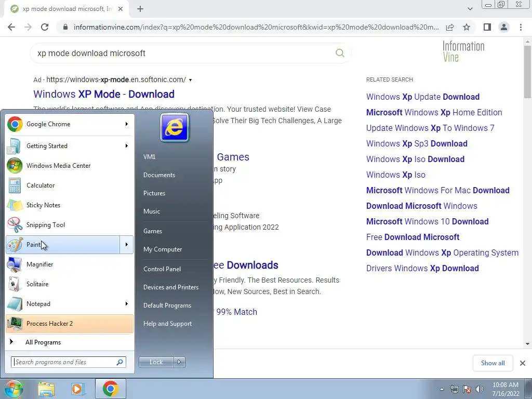This screenshot has height=399, width=532.
Task: Expand Google Chrome jump list arrow
Action: click(127, 124)
